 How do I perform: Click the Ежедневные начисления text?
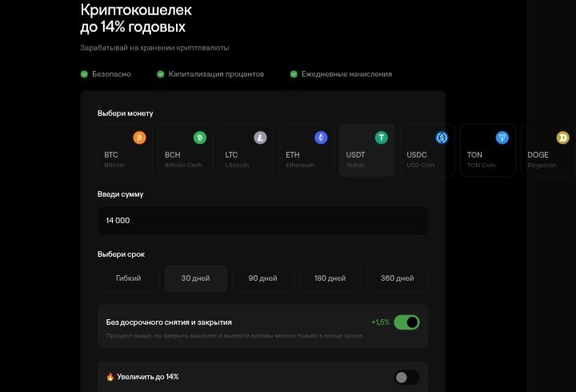pos(346,74)
